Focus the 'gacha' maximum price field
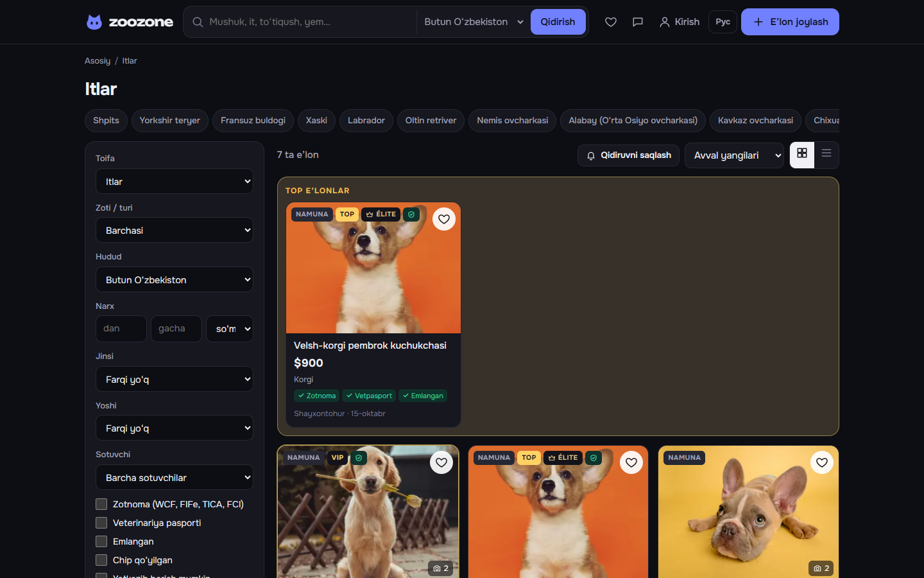Image resolution: width=924 pixels, height=578 pixels. 176,329
